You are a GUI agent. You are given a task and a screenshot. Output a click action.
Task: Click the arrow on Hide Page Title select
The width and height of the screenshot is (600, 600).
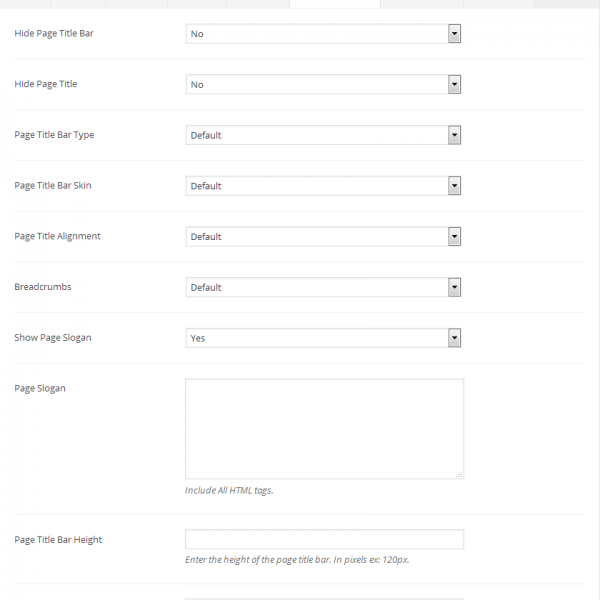[454, 85]
